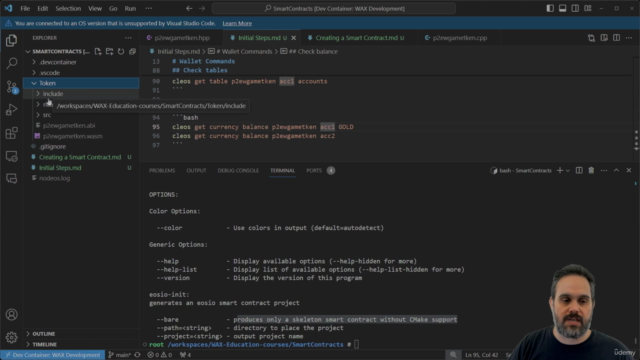Toggle panel layout icon in title bar
Image resolution: width=640 pixels, height=360 pixels.
[562, 8]
